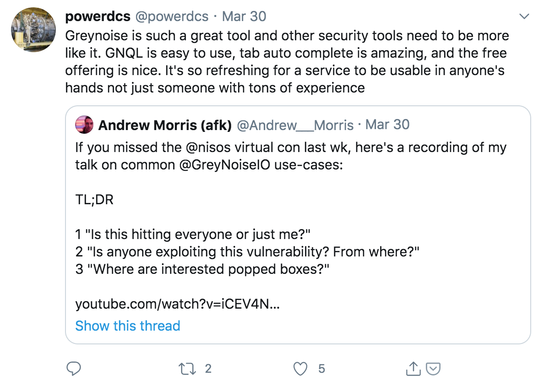
Task: Open tweet options chevron menu
Action: [524, 16]
